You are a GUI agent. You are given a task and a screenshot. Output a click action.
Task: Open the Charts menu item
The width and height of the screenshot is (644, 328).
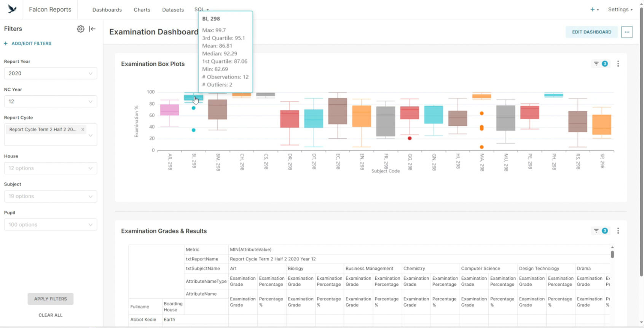coord(142,10)
